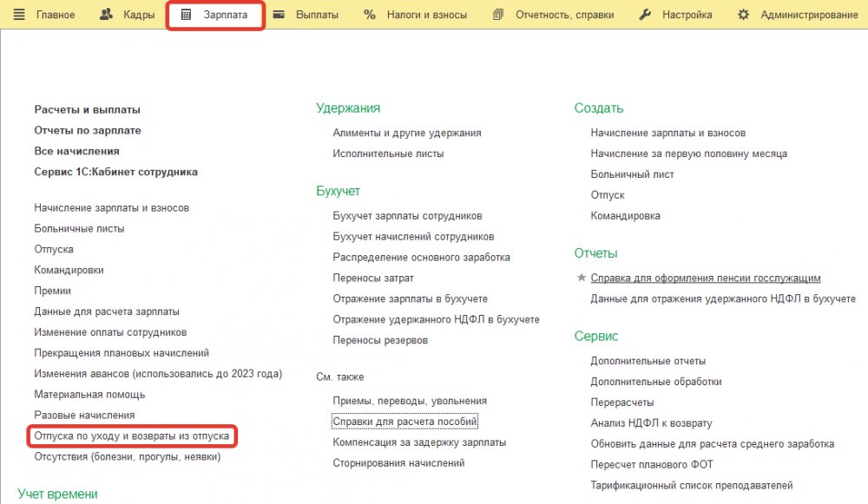Create a Больничный лист
Image resolution: width=868 pixels, height=504 pixels.
pos(632,174)
